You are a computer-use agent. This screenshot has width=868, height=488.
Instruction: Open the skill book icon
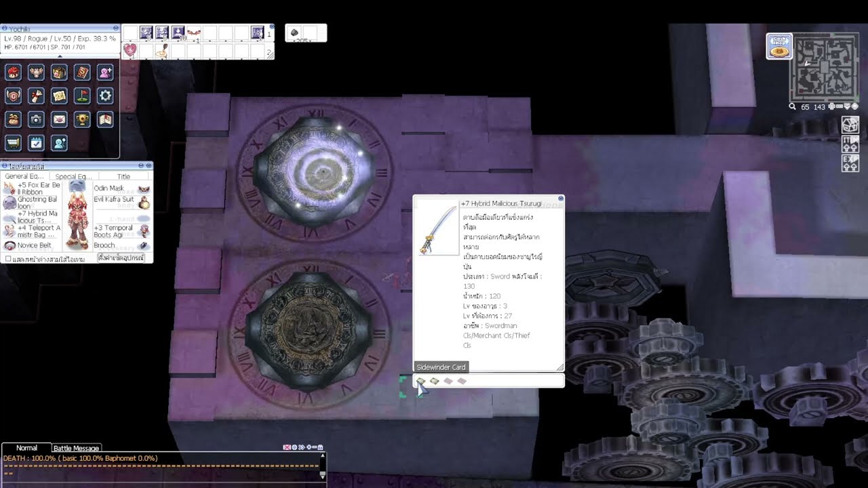click(82, 73)
